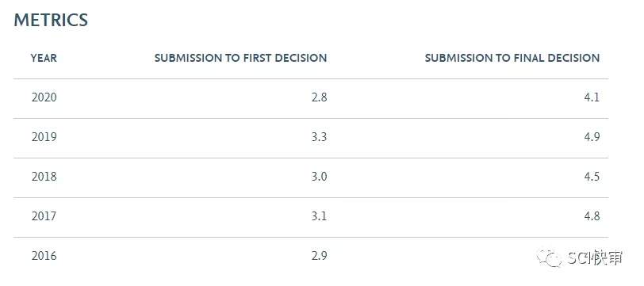Image resolution: width=644 pixels, height=286 pixels.
Task: Click the METRICS section heading
Action: [x=51, y=20]
